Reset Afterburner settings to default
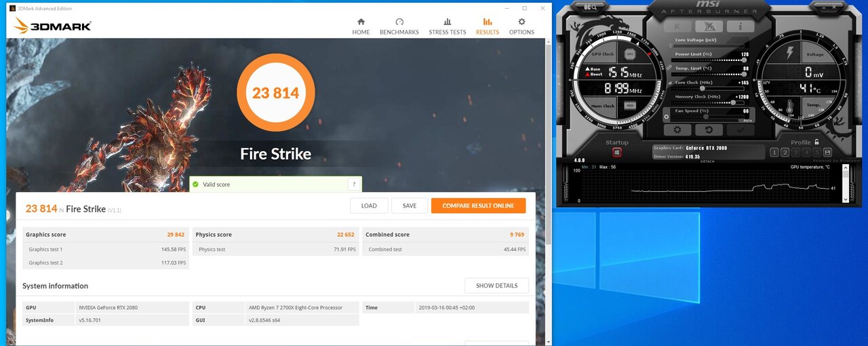Image resolution: width=868 pixels, height=346 pixels. tap(709, 130)
